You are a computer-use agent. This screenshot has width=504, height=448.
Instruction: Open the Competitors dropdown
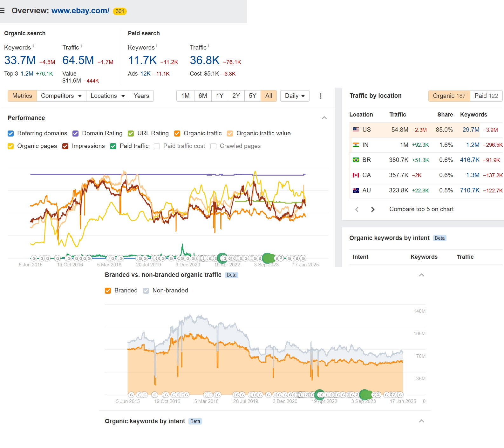point(61,96)
